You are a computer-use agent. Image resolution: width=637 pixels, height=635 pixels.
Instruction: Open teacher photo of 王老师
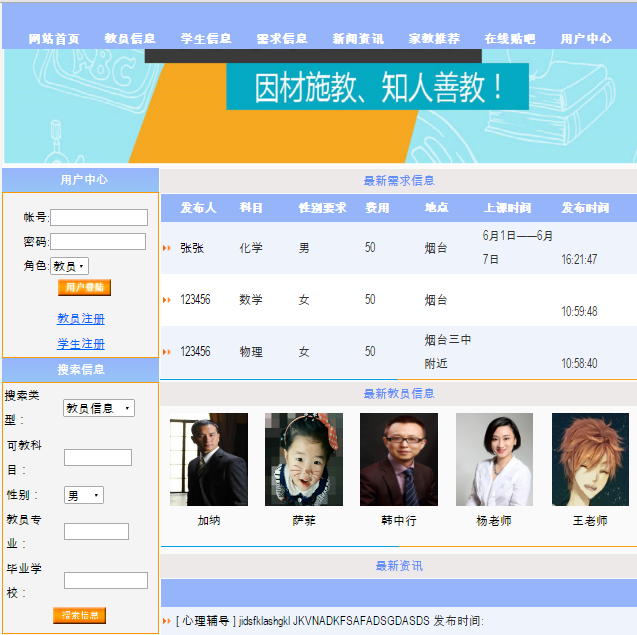click(x=590, y=459)
